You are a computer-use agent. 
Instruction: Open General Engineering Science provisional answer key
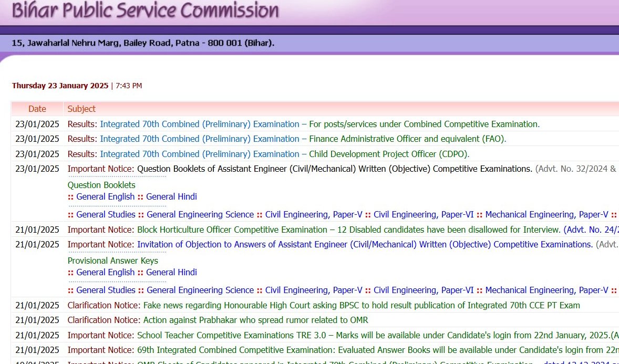pyautogui.click(x=200, y=290)
